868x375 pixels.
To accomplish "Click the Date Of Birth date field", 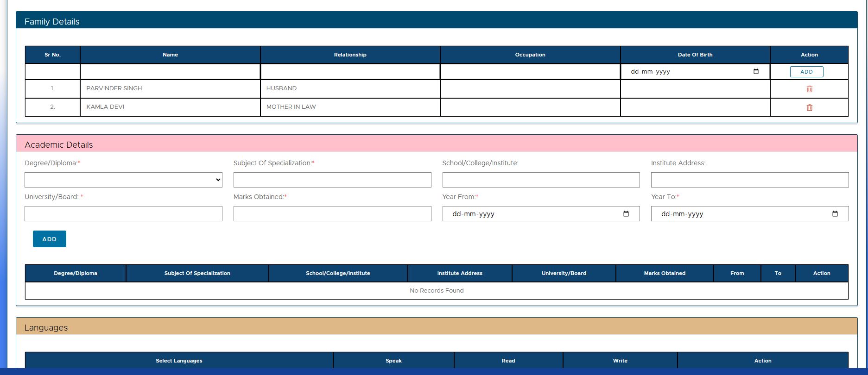I will coord(695,72).
